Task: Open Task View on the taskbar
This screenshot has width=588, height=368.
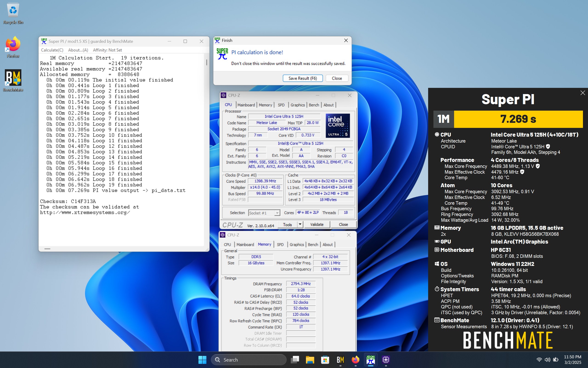Action: [295, 360]
